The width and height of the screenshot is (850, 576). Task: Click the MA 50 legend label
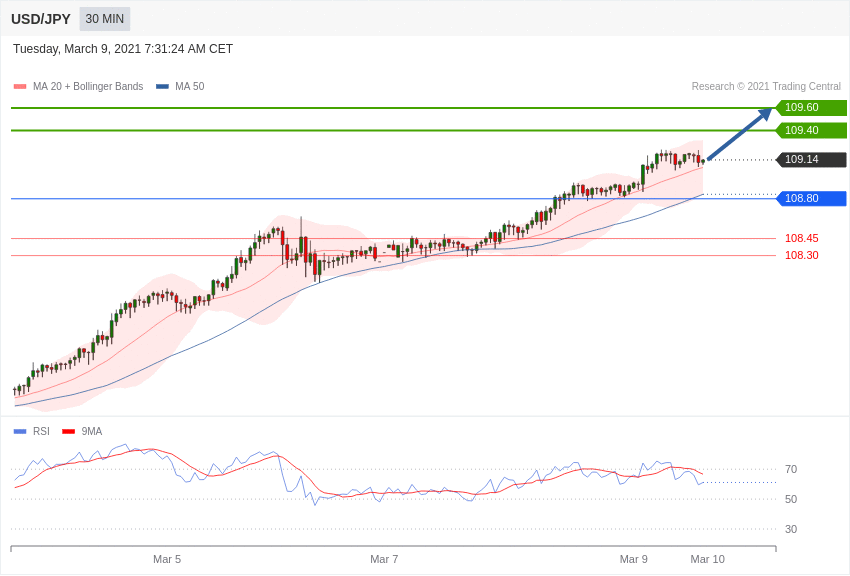[x=190, y=86]
